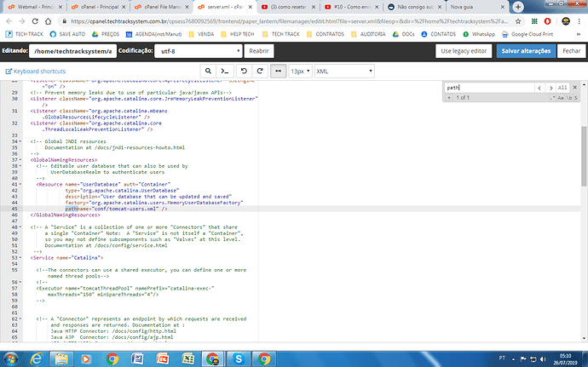
Task: Collapse the comment fold at line 48
Action: (x=20, y=227)
